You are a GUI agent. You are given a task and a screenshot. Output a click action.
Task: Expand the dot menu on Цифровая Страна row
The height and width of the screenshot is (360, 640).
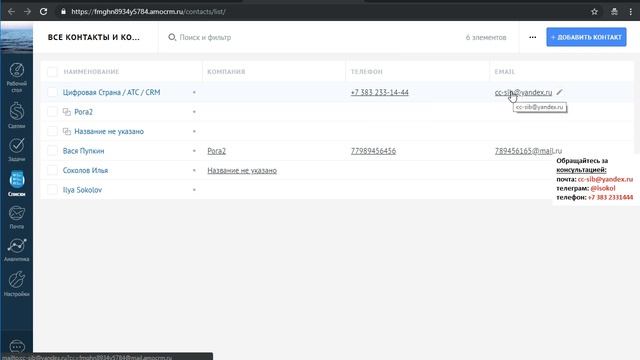pos(194,92)
